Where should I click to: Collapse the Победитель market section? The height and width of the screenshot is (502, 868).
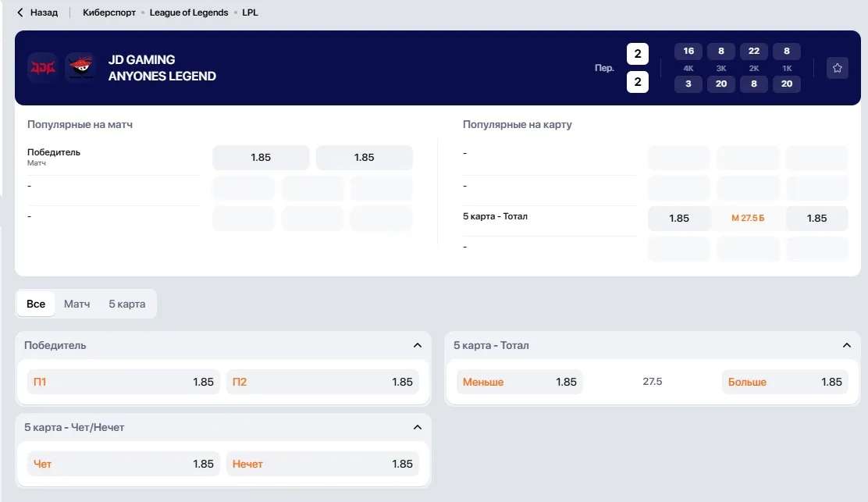[x=418, y=345]
